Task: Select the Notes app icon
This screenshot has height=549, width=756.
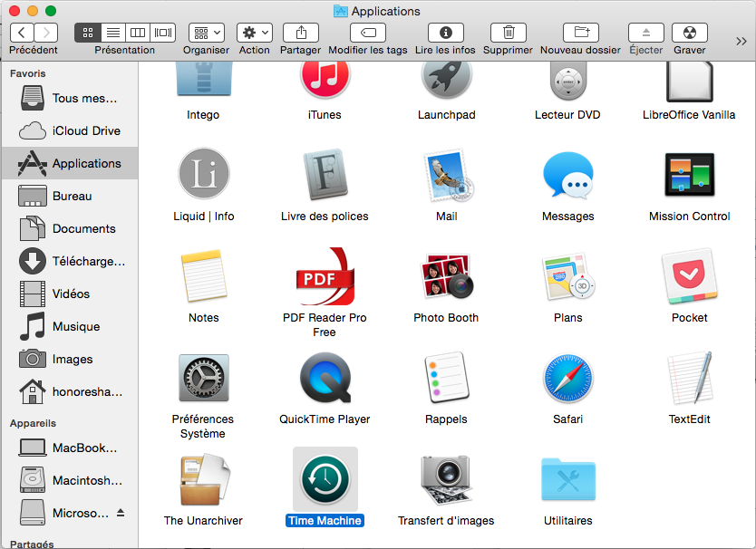Action: pos(203,275)
